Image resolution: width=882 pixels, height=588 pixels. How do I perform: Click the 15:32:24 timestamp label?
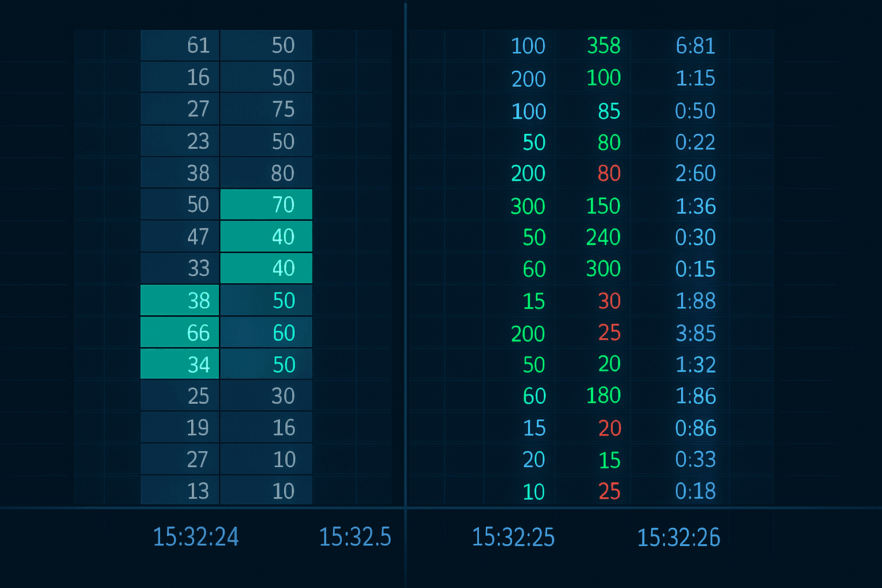pos(195,537)
